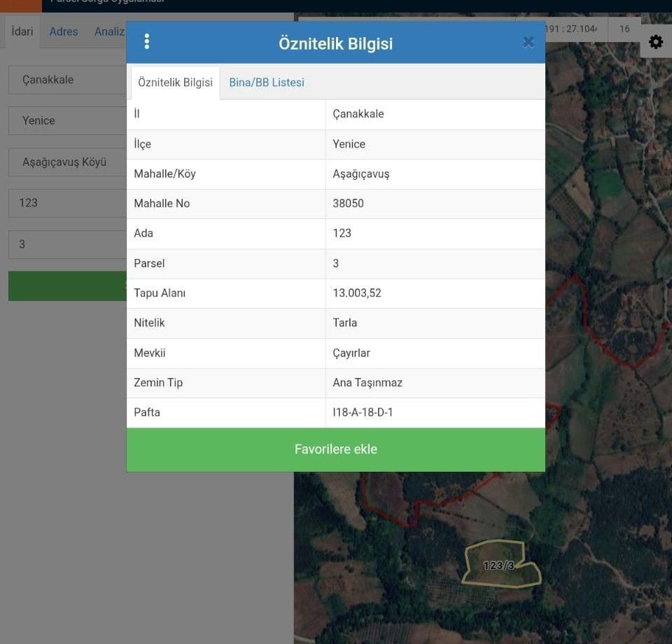Screen dimensions: 672x644
Task: Expand the Çanakkale province dropdown
Action: pos(67,80)
